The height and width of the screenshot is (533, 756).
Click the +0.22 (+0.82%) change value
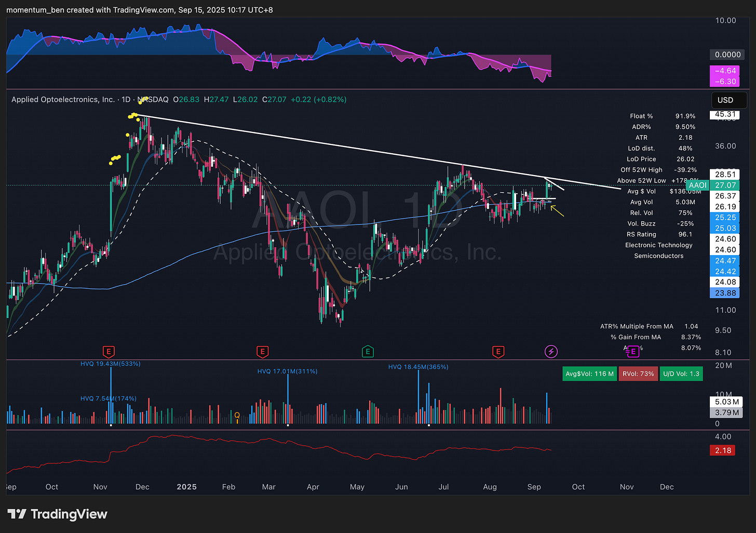point(318,99)
